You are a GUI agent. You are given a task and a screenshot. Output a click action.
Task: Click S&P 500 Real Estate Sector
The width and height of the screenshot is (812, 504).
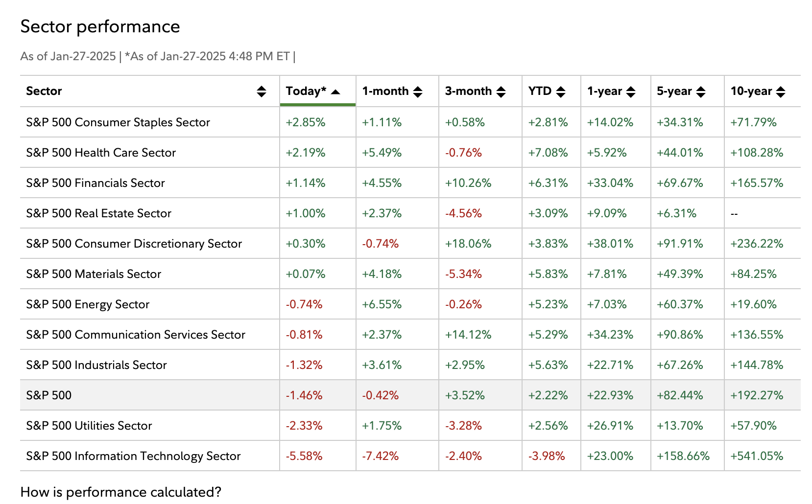tap(98, 213)
